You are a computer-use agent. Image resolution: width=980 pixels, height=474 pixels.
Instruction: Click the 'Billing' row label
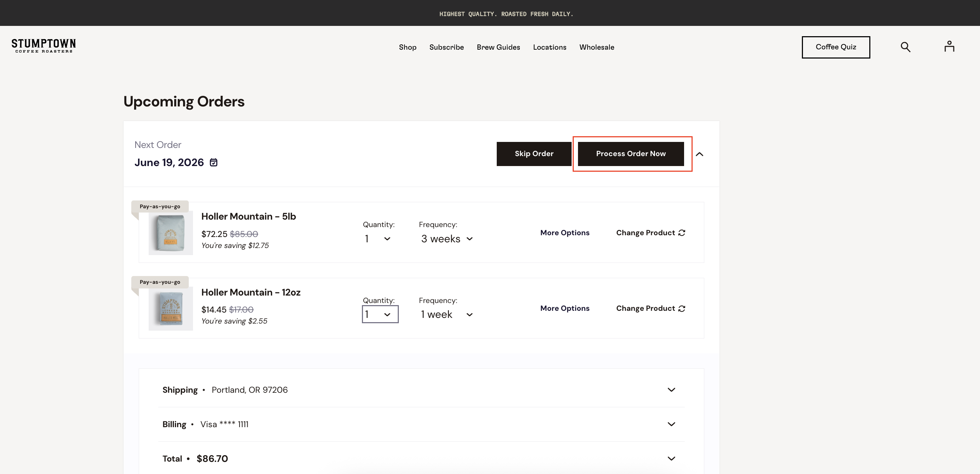tap(174, 424)
